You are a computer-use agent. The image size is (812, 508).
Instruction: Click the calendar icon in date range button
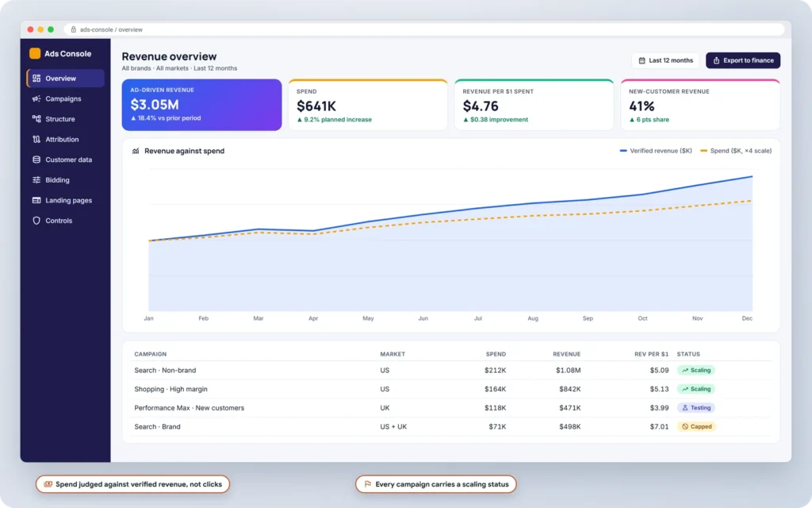[x=642, y=60]
